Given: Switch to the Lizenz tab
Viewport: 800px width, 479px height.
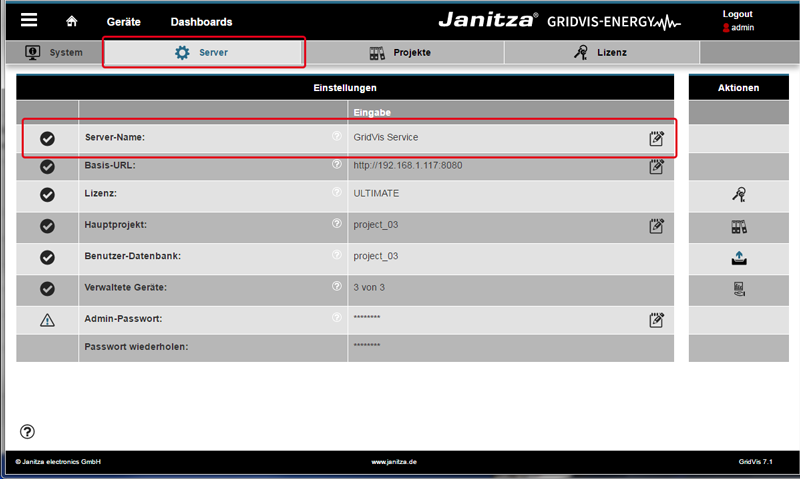Looking at the screenshot, I should (598, 52).
